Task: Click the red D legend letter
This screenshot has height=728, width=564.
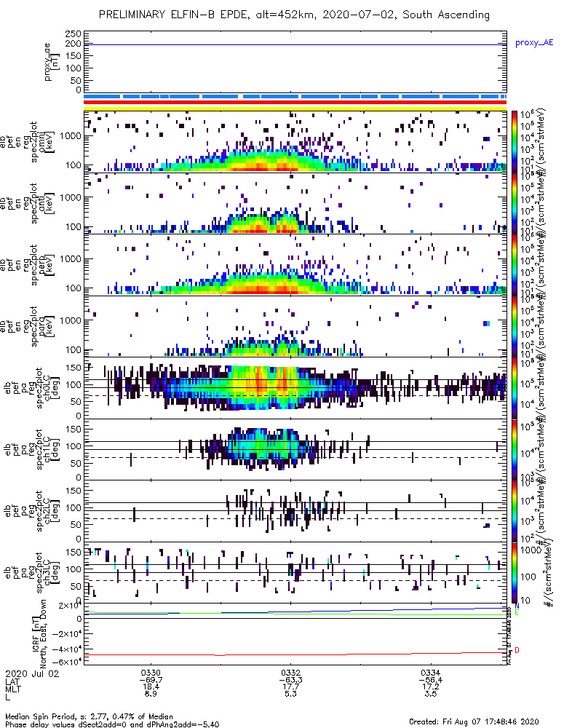Action: 517,650
